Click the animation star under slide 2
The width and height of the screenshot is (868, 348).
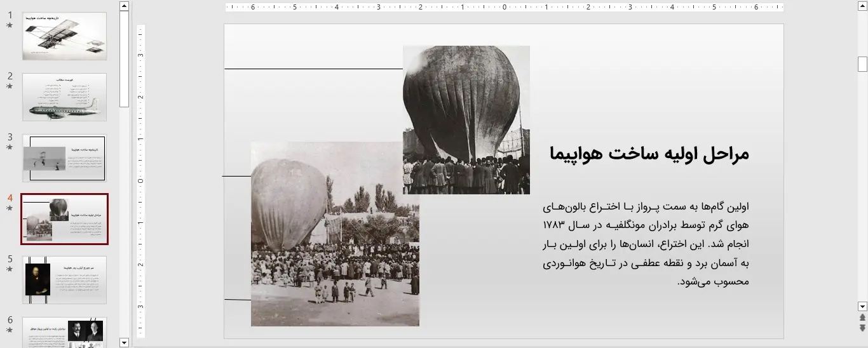(10, 86)
